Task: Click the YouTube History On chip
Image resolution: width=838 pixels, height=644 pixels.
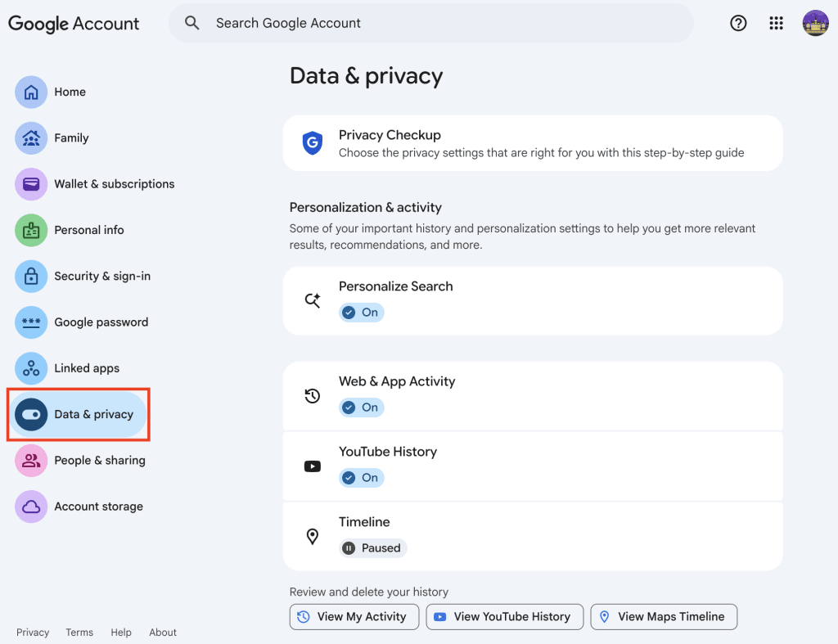Action: click(361, 477)
